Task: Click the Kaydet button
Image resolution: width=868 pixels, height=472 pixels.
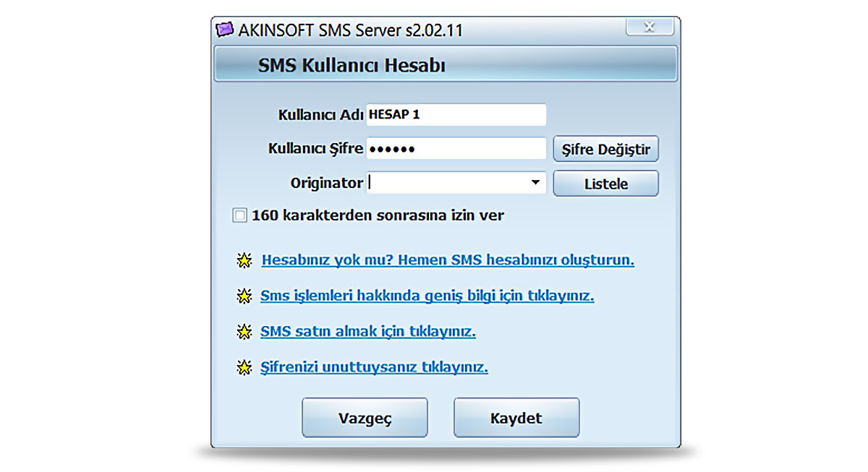Action: pos(516,417)
